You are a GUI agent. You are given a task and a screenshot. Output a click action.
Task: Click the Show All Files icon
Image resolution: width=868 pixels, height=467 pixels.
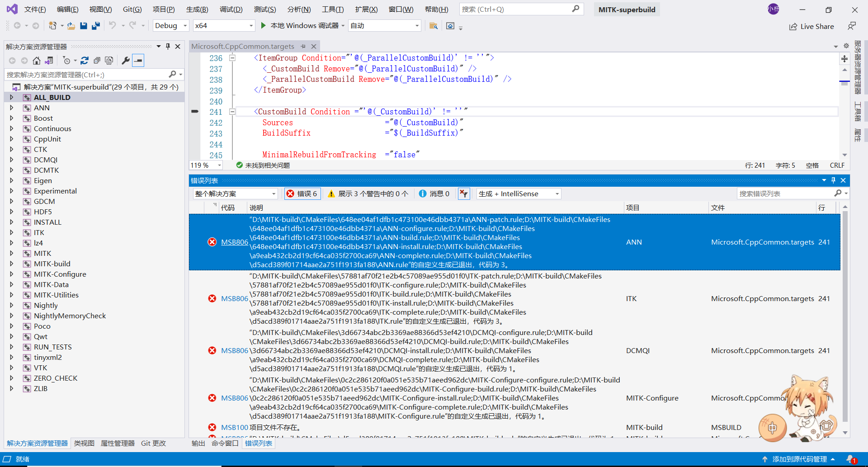(x=109, y=61)
